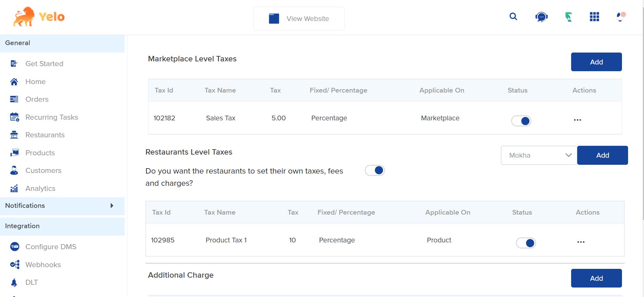Open the Mokha restaurant dropdown
Screen dimensions: 644x297
[x=539, y=155]
